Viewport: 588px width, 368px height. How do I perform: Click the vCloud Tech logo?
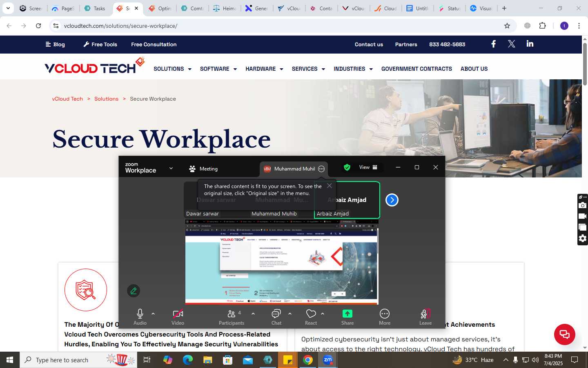[x=95, y=66]
